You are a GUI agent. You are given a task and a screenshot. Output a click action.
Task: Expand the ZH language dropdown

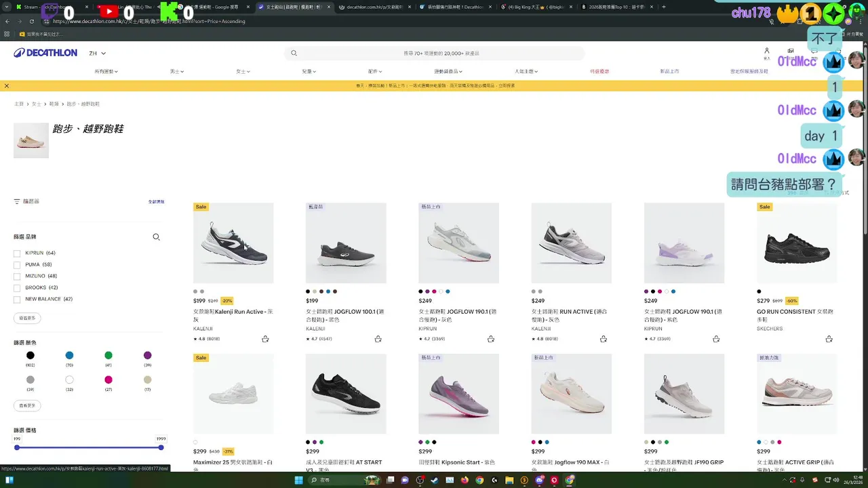pos(98,53)
